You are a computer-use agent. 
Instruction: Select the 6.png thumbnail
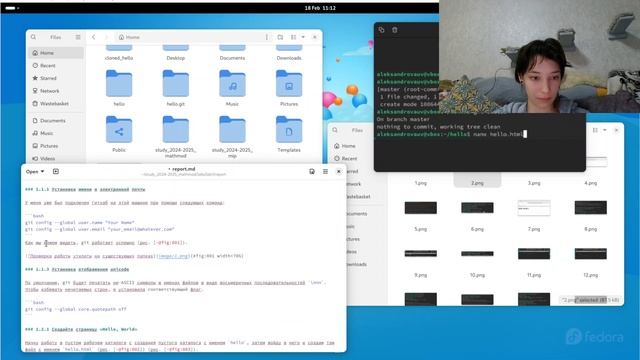coord(477,208)
